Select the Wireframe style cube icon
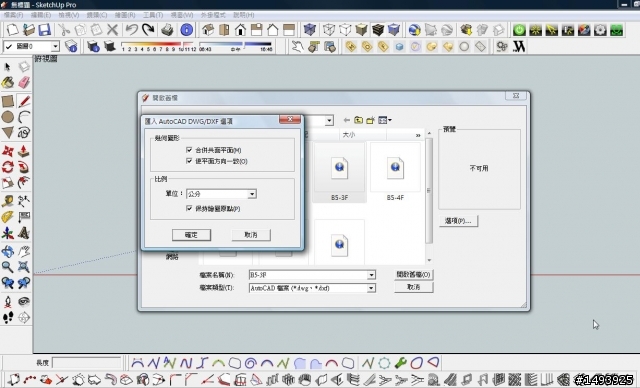 (329, 30)
